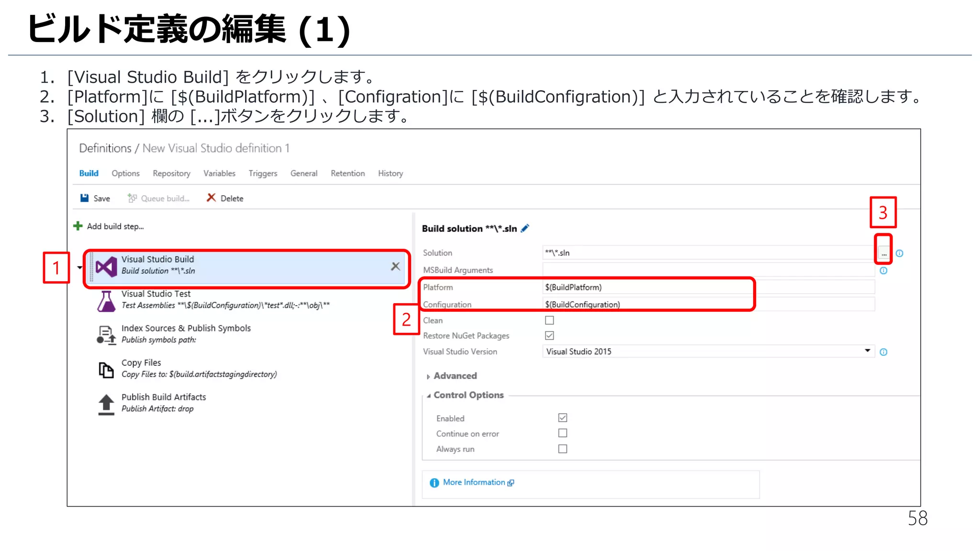The image size is (980, 551).
Task: Click the arrow left of Visual Studio Build step
Action: tap(80, 267)
